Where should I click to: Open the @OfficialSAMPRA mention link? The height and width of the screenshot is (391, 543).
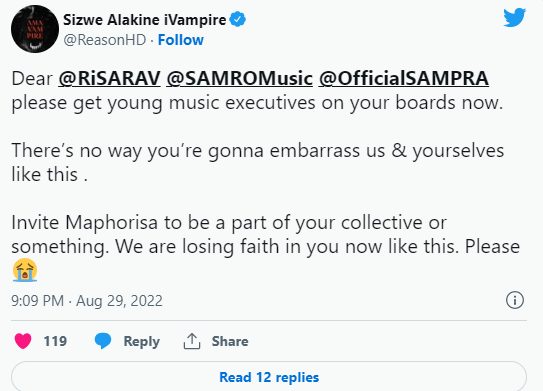403,78
